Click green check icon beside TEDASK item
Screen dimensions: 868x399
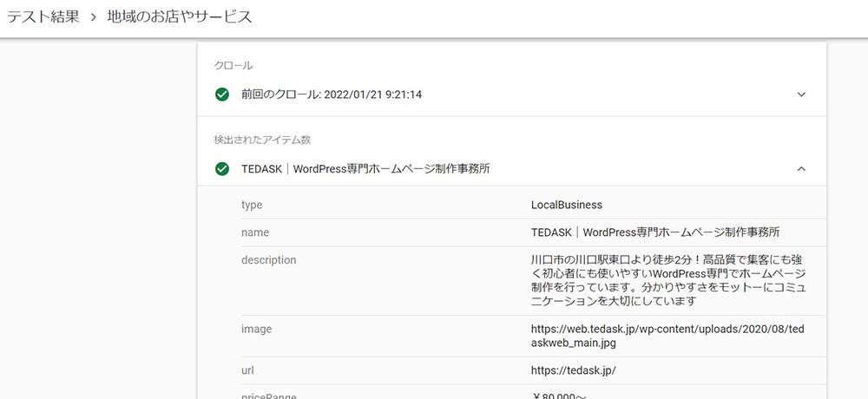coord(222,169)
